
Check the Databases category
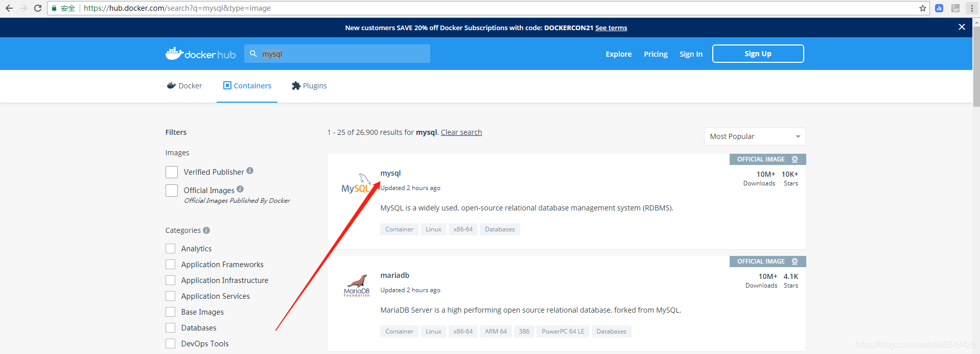coord(171,328)
